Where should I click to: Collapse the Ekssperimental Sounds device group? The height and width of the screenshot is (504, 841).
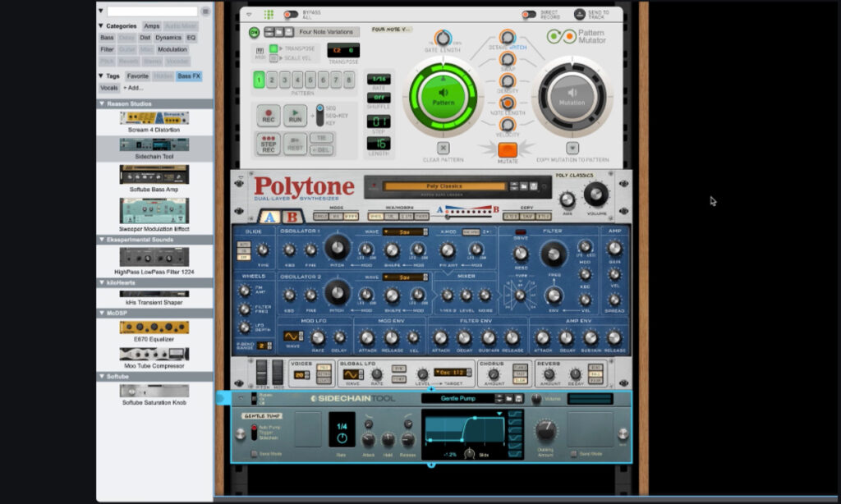[102, 240]
